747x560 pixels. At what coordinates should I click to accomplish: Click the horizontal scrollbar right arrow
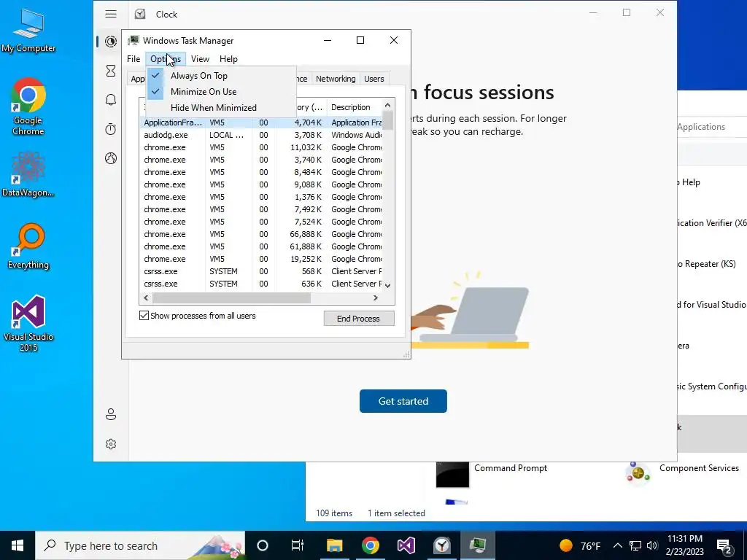(x=376, y=297)
